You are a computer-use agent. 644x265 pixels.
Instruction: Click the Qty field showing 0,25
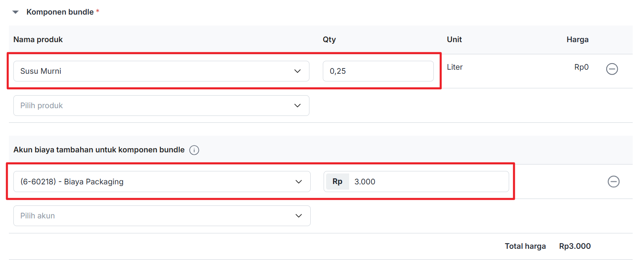[x=377, y=71]
